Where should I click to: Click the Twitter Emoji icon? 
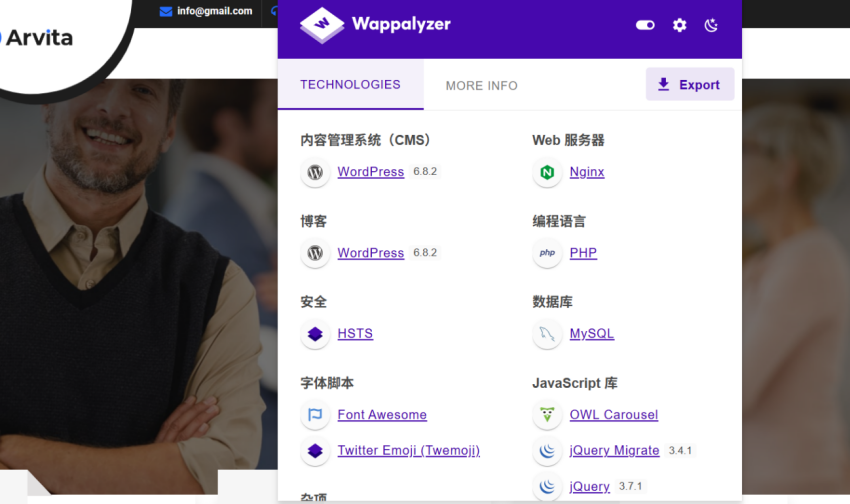pyautogui.click(x=315, y=451)
